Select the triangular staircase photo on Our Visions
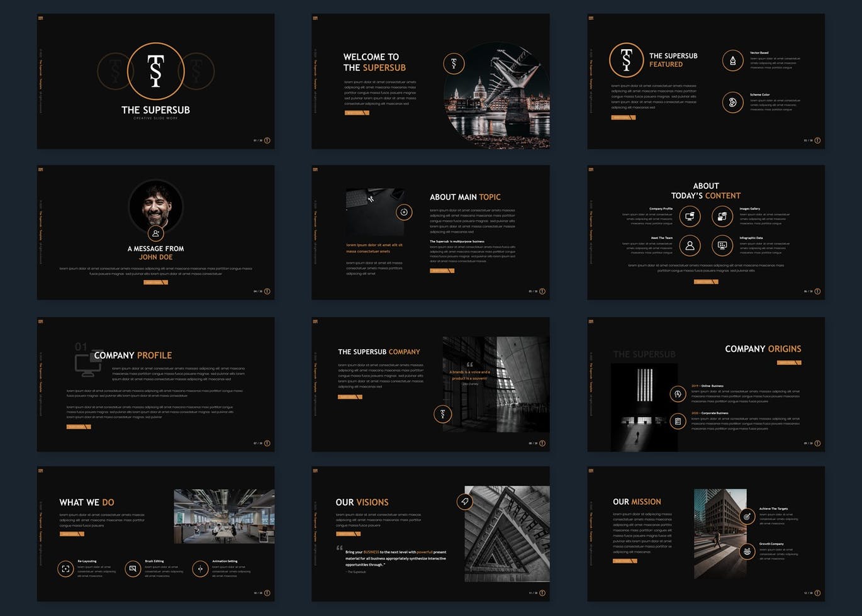Screen dimensions: 862x616 click(x=507, y=534)
